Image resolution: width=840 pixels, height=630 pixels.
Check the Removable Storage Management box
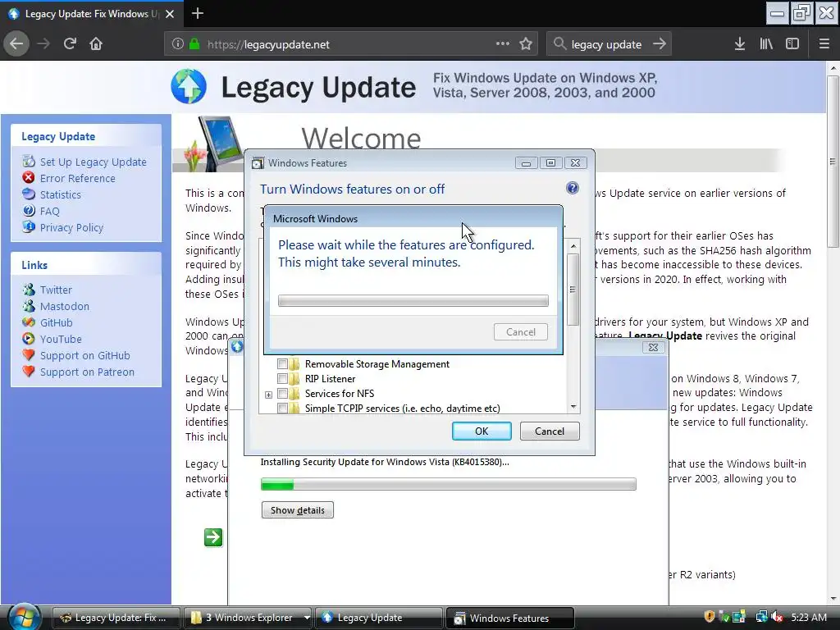pos(282,363)
